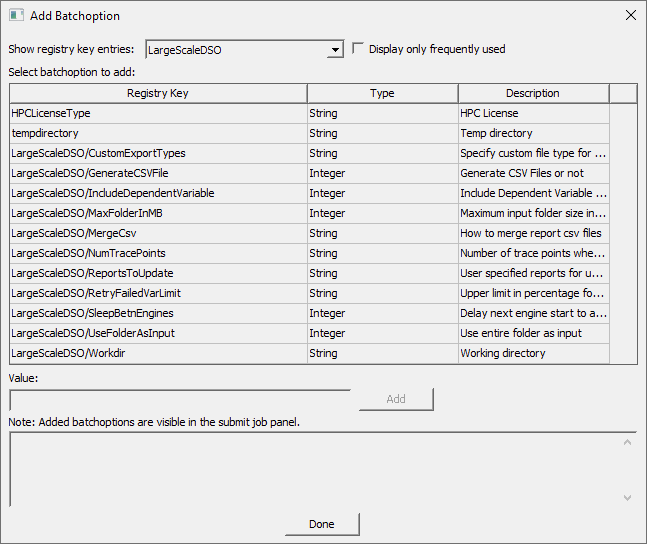
Task: Click Generate CSV Files or not description
Action: pyautogui.click(x=534, y=173)
